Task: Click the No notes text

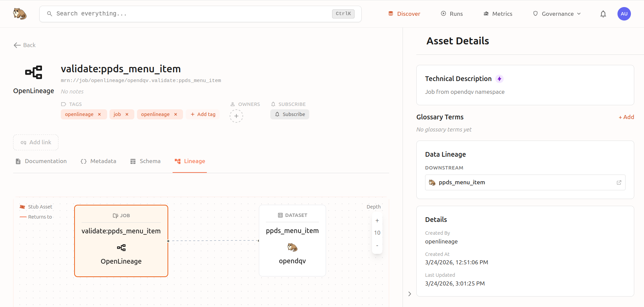Action: point(72,91)
